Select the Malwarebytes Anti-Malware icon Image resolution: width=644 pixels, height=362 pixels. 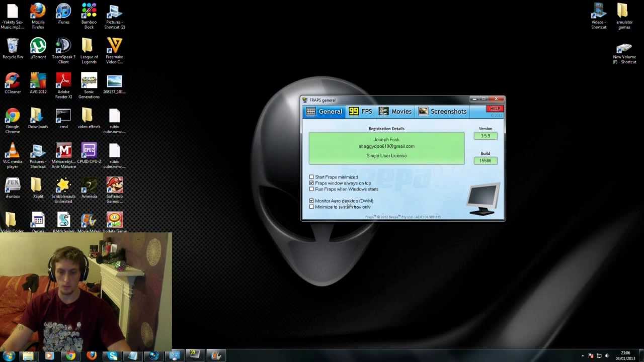63,155
